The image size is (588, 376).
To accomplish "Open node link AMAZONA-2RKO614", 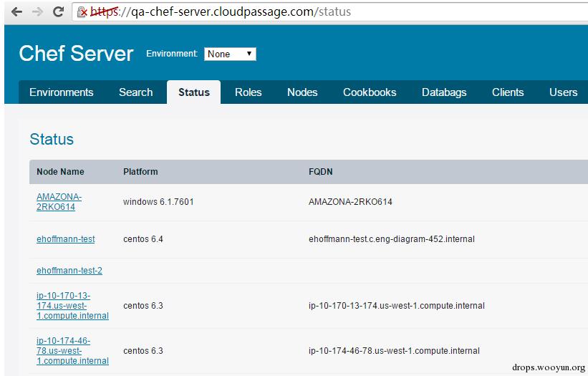I will click(59, 202).
